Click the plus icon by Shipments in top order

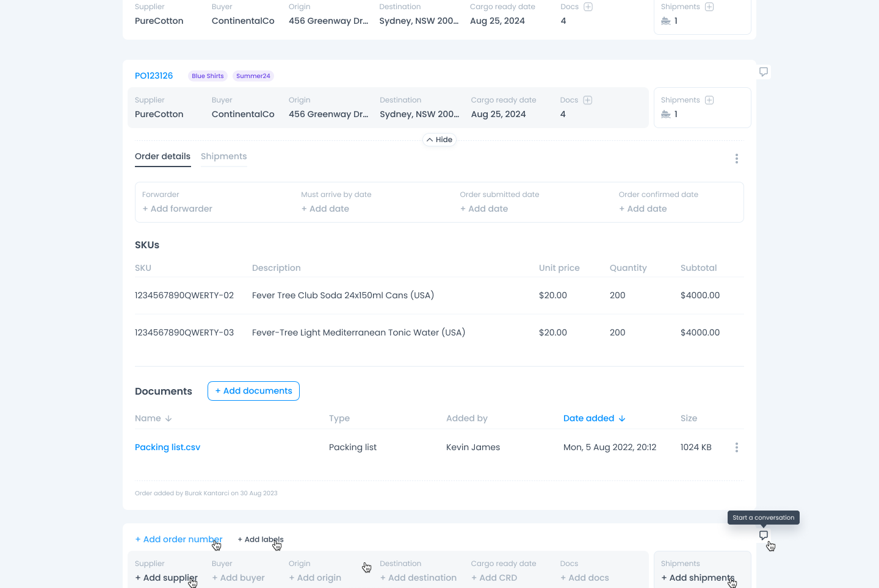click(x=709, y=7)
